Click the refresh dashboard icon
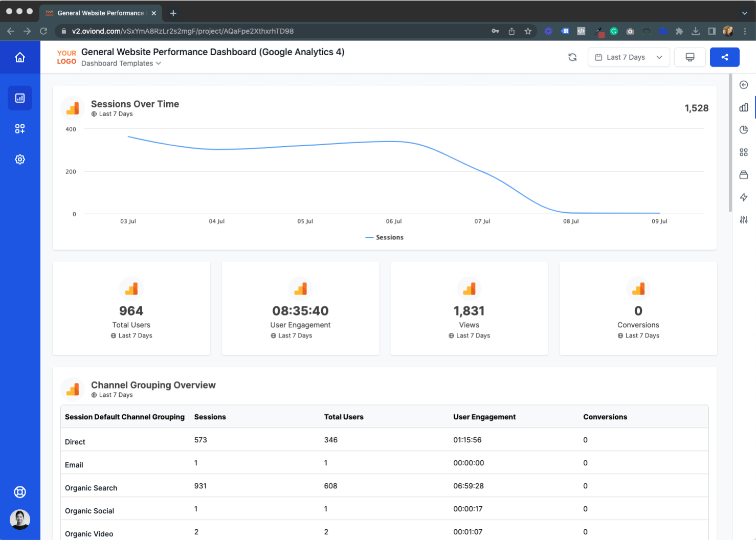 tap(572, 57)
